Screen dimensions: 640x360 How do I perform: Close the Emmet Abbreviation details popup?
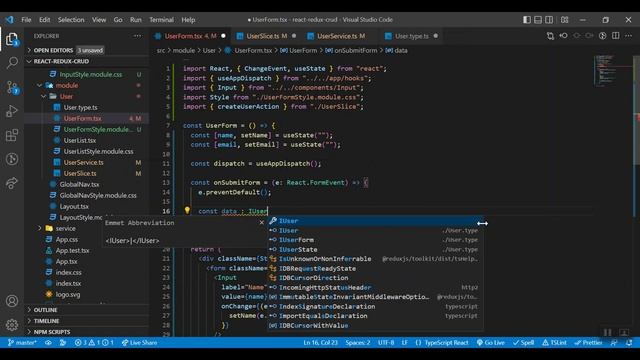click(x=262, y=222)
